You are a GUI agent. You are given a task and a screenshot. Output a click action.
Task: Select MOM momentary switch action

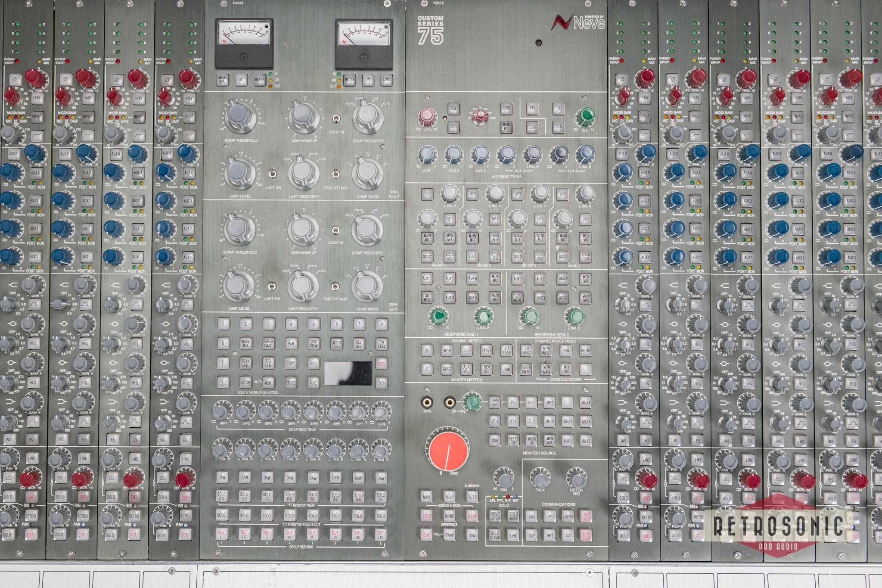pyautogui.click(x=268, y=382)
